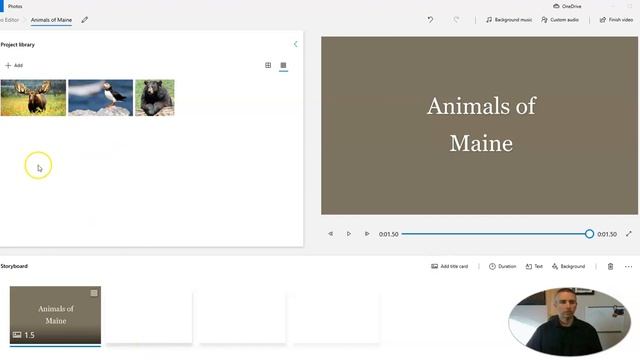Go back to Video Editor breadcrumb
The width and height of the screenshot is (640, 360).
click(9, 20)
